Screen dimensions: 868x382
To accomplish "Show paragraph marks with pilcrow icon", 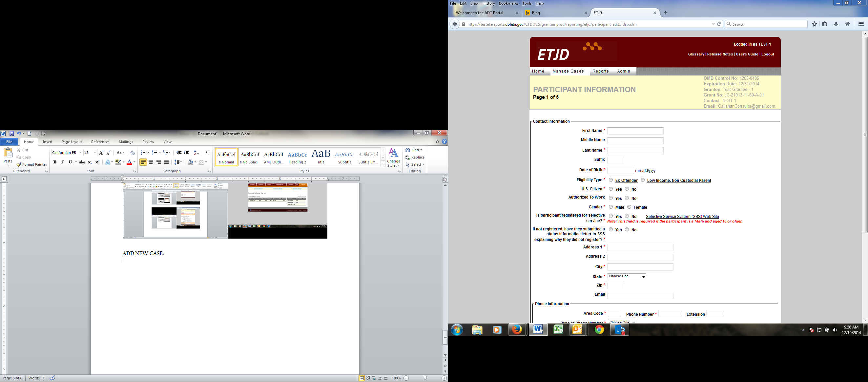I will coord(207,153).
